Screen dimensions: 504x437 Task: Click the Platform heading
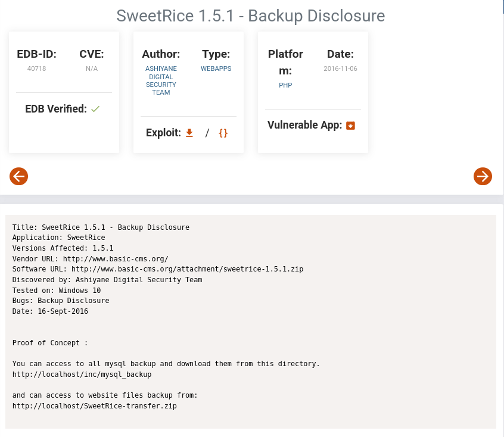[285, 63]
